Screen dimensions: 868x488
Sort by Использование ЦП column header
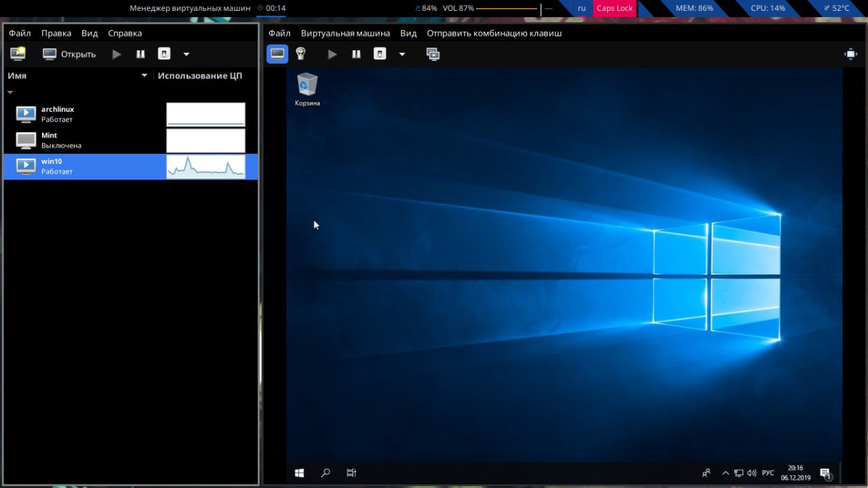pyautogui.click(x=200, y=76)
